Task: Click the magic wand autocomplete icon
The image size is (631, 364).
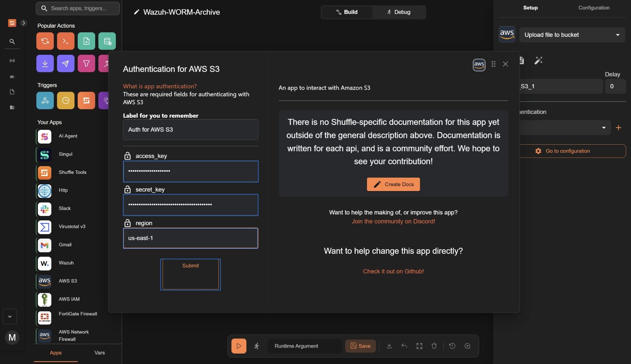Action: (x=538, y=60)
